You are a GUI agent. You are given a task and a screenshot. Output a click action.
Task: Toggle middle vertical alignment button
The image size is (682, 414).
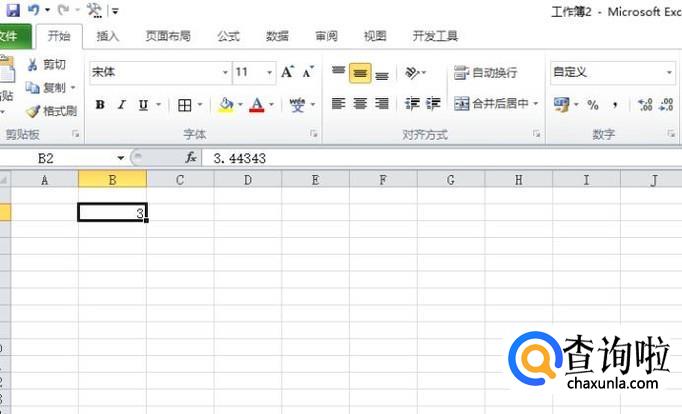(x=360, y=73)
